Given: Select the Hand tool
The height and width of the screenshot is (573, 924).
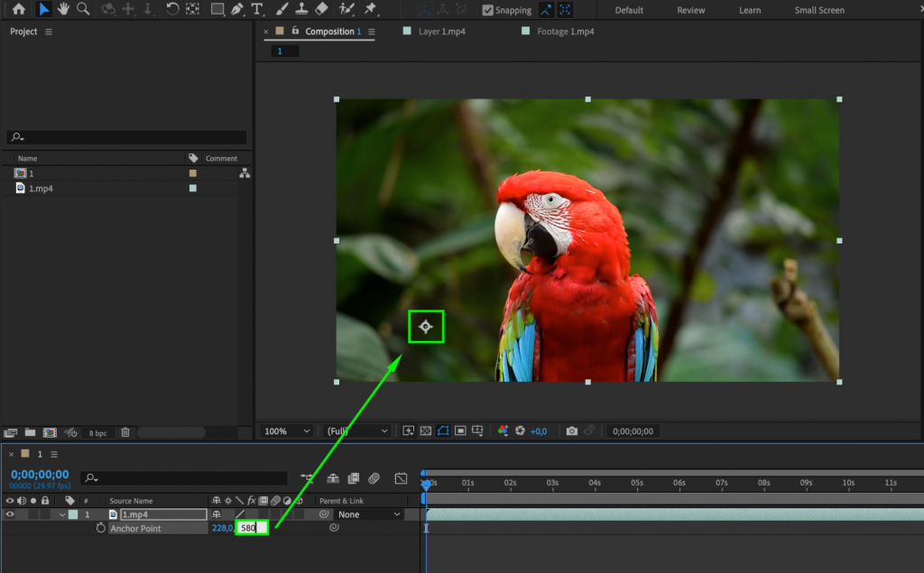Looking at the screenshot, I should pos(63,10).
